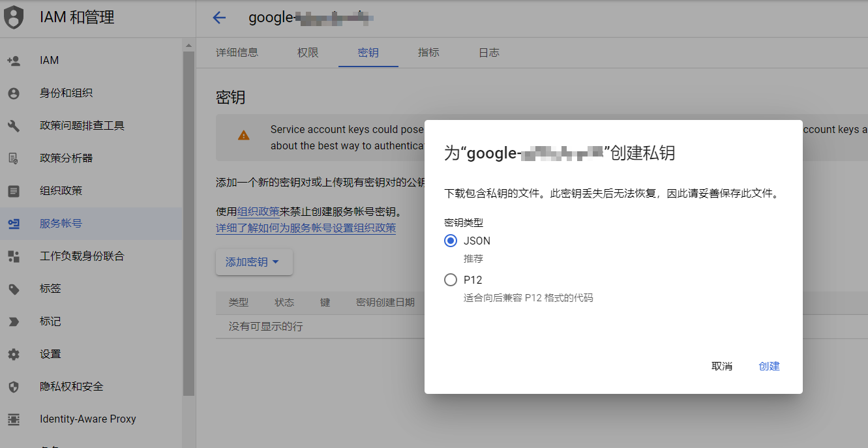Viewport: 868px width, 448px height.
Task: Click the IAM add-person icon in sidebar
Action: tap(14, 61)
